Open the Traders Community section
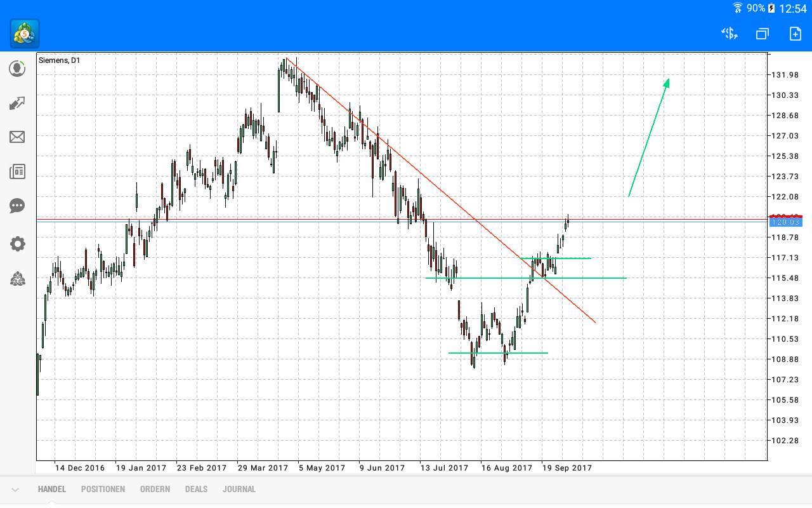 (17, 278)
